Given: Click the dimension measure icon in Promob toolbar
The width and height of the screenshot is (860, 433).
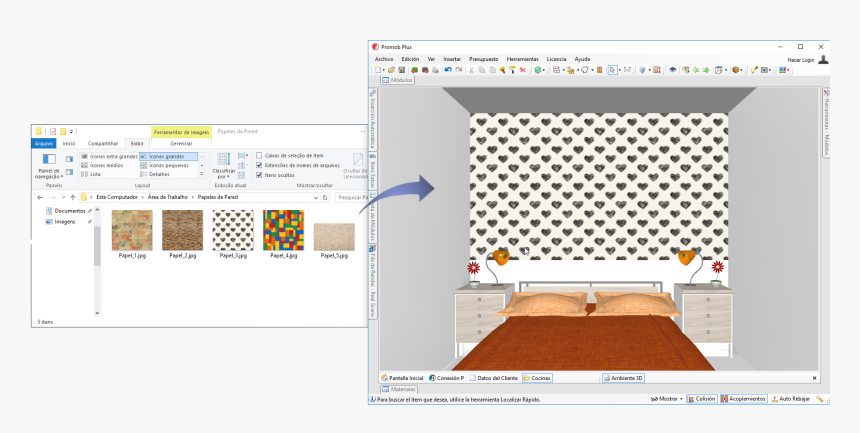Looking at the screenshot, I should click(627, 70).
